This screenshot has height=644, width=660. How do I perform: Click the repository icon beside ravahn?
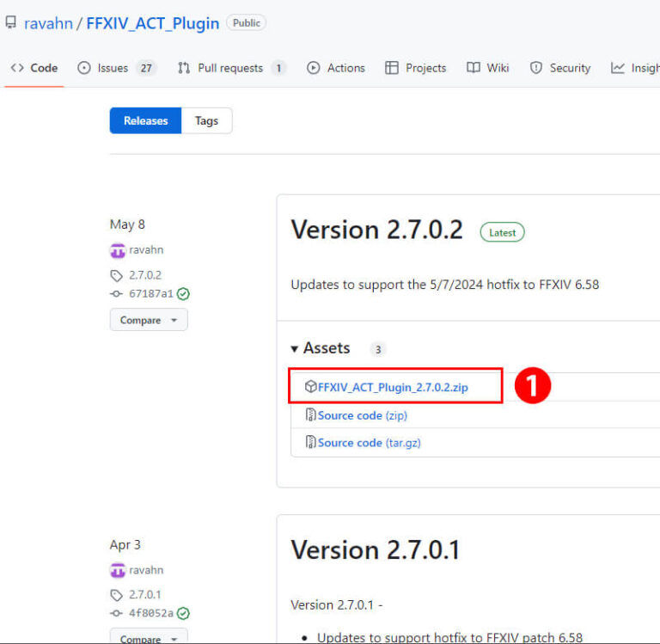click(10, 23)
